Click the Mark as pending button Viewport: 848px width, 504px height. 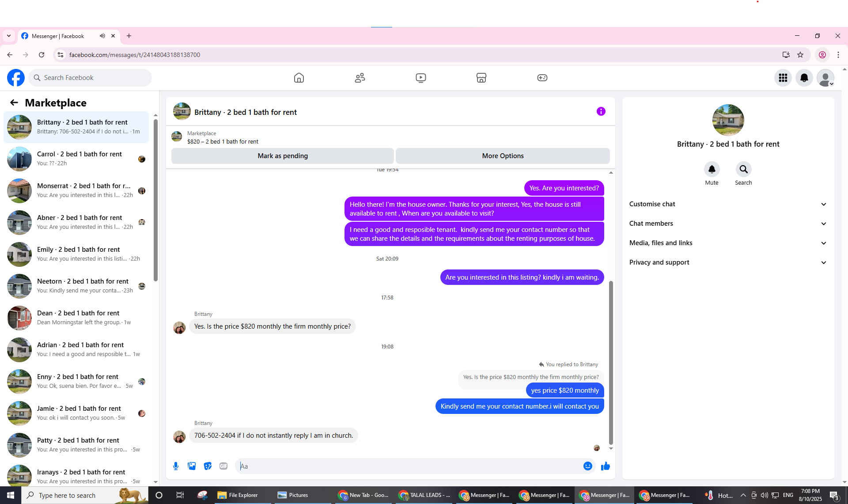tap(283, 156)
